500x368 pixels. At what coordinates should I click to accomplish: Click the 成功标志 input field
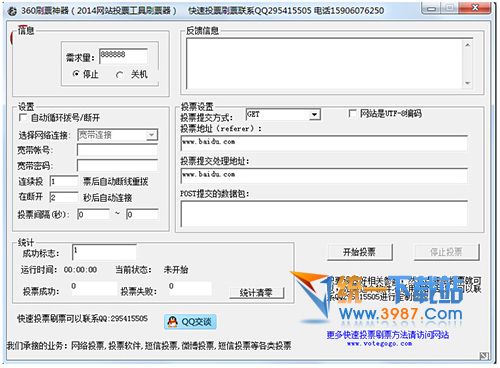pos(104,252)
